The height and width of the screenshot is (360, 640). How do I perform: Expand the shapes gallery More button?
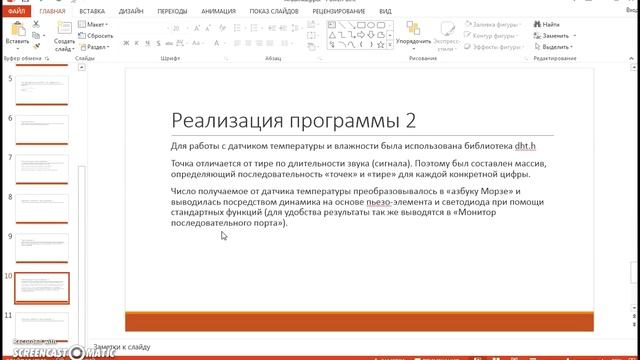pos(390,45)
